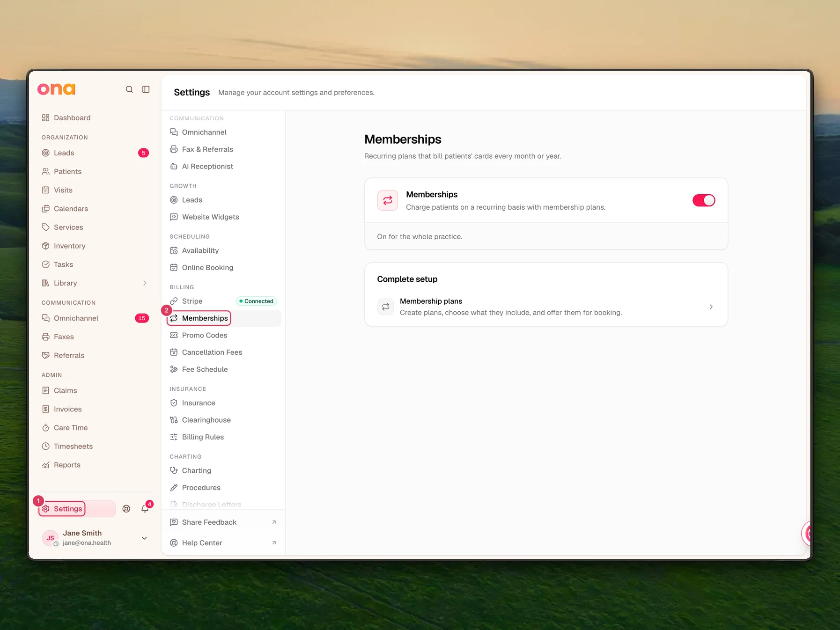
Task: Open Leads in the main sidebar
Action: pyautogui.click(x=96, y=153)
